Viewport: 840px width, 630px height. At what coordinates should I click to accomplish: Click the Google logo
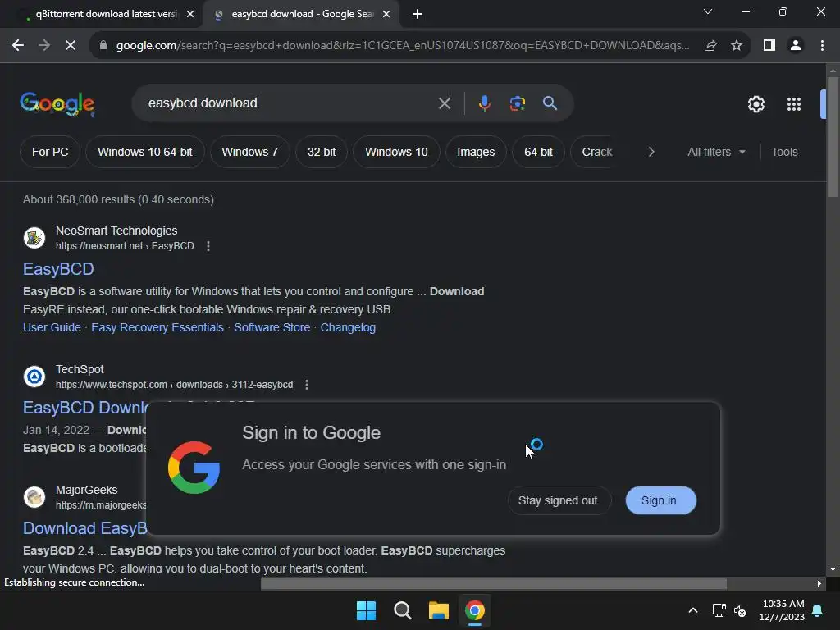(x=57, y=104)
